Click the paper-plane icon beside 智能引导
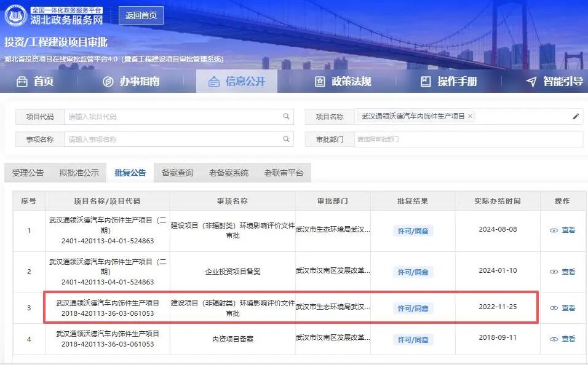The height and width of the screenshot is (365, 588). point(531,82)
